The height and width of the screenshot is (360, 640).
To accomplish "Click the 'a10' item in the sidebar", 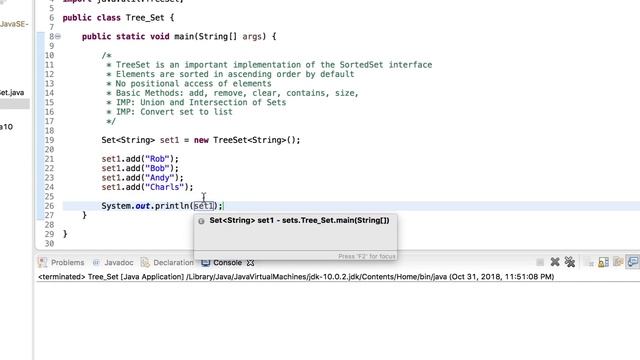I will (7, 127).
